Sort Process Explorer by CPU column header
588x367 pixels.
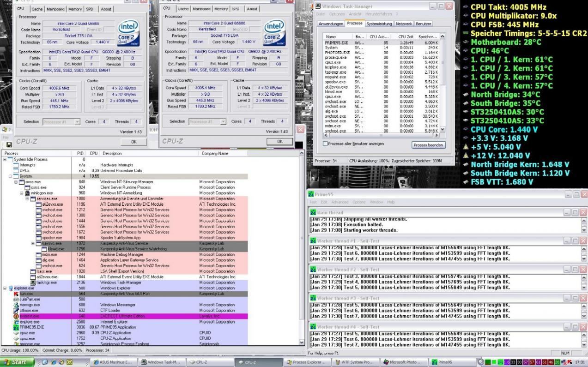pyautogui.click(x=93, y=153)
